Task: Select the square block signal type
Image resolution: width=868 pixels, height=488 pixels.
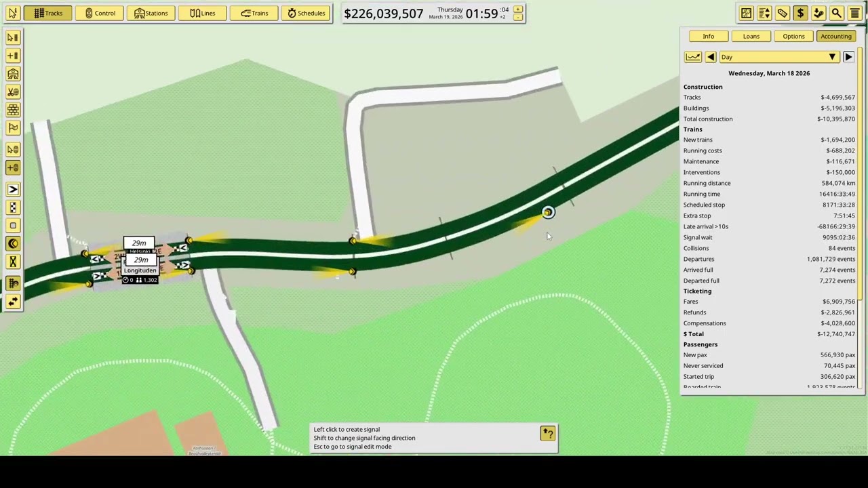Action: [x=13, y=226]
